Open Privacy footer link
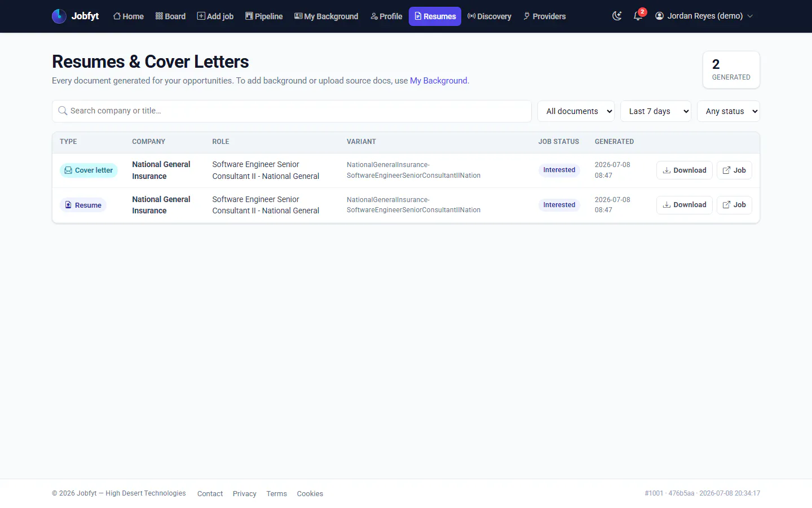 click(245, 493)
